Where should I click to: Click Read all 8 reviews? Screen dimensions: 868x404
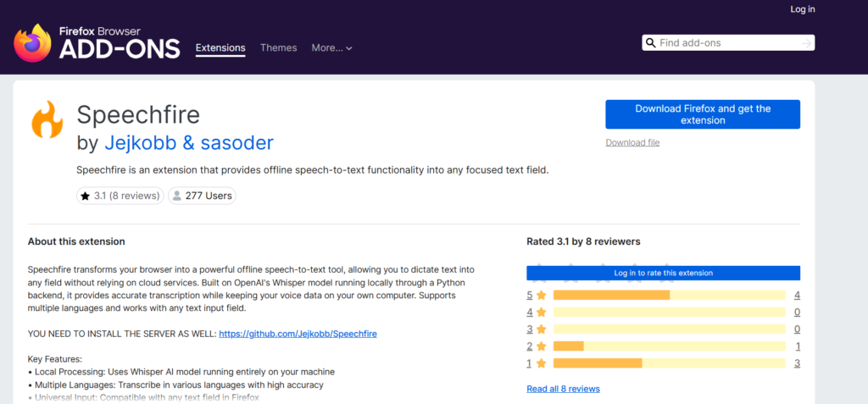[x=563, y=389]
